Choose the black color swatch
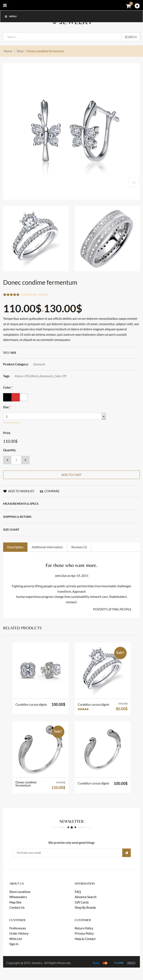 coord(7,397)
